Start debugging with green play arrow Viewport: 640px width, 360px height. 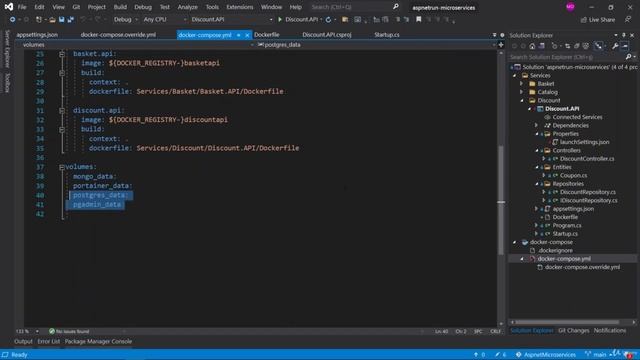[x=280, y=19]
